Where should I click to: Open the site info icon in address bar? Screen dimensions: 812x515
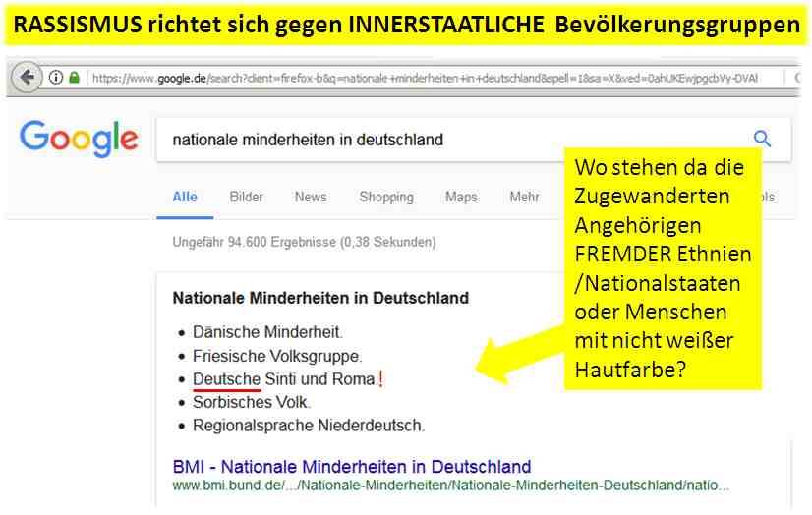(x=56, y=78)
